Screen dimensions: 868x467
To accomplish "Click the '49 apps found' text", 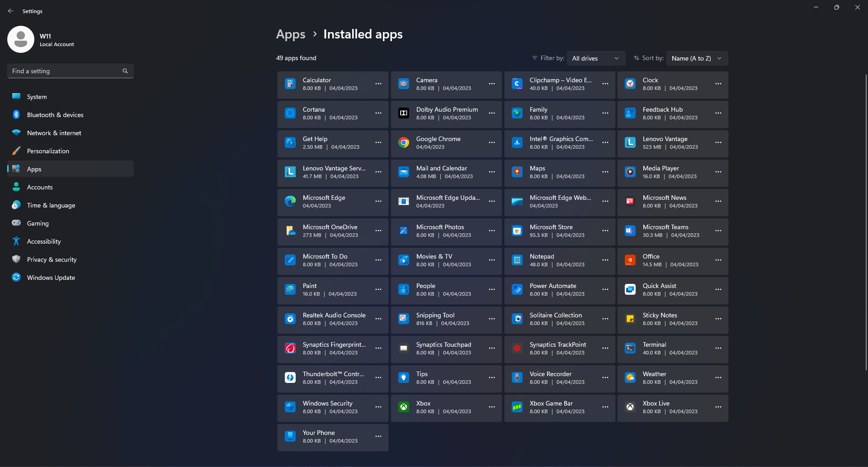I will (296, 58).
